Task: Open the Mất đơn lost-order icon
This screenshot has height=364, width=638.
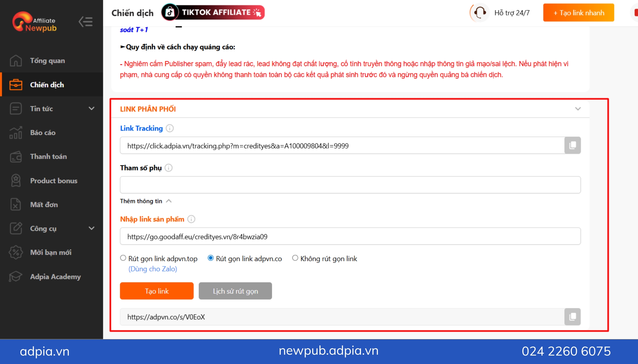Action: click(x=16, y=204)
